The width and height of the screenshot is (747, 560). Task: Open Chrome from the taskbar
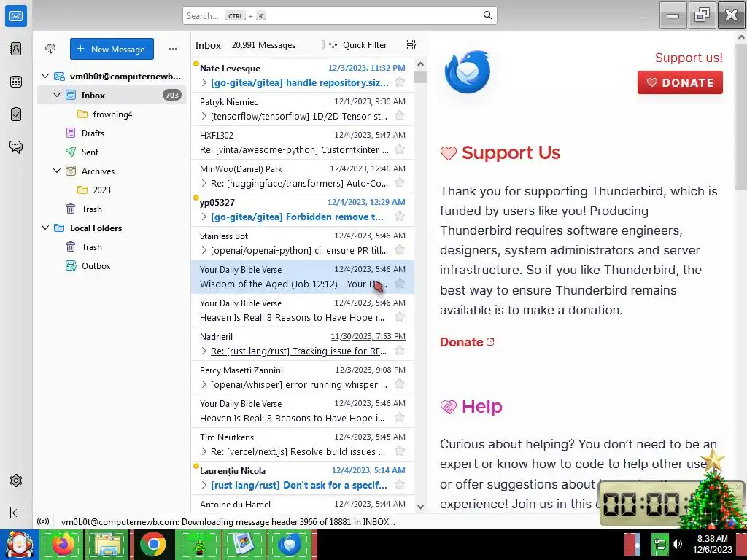(x=153, y=544)
